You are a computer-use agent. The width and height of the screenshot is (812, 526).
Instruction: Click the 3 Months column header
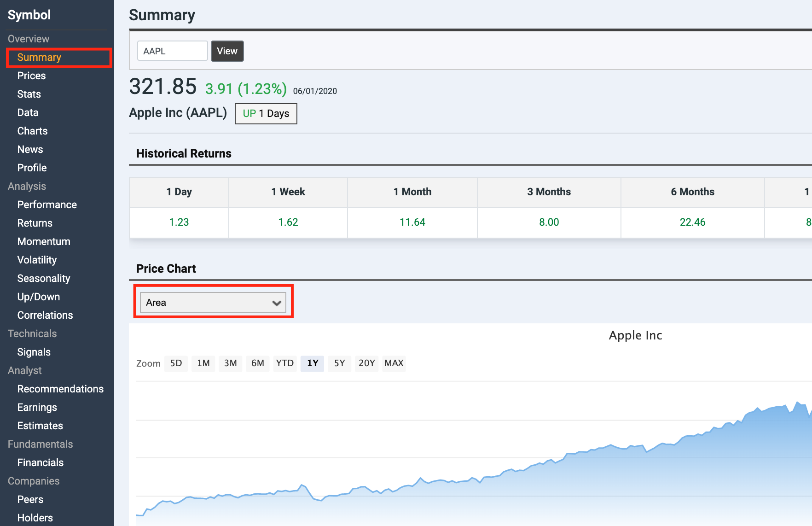[x=549, y=192]
